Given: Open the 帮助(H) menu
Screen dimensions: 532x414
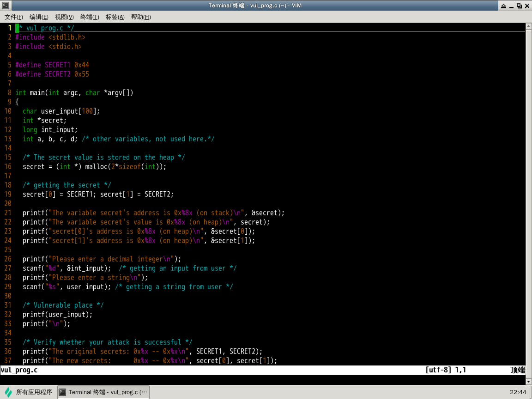Looking at the screenshot, I should click(141, 17).
